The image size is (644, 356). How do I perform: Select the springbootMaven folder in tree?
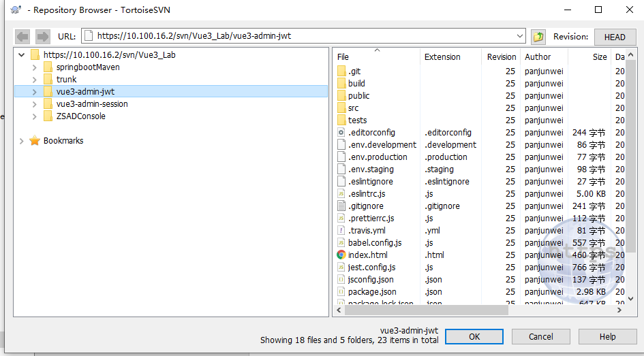pyautogui.click(x=88, y=67)
